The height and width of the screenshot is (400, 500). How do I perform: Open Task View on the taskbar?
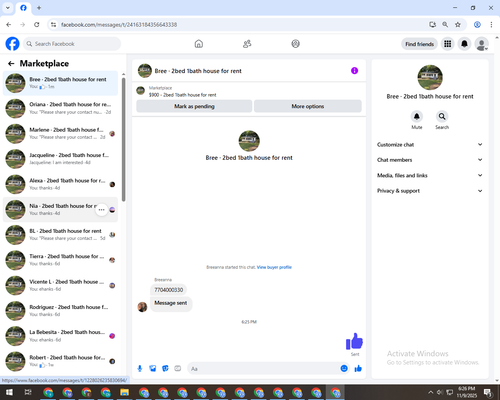pyautogui.click(x=28, y=392)
